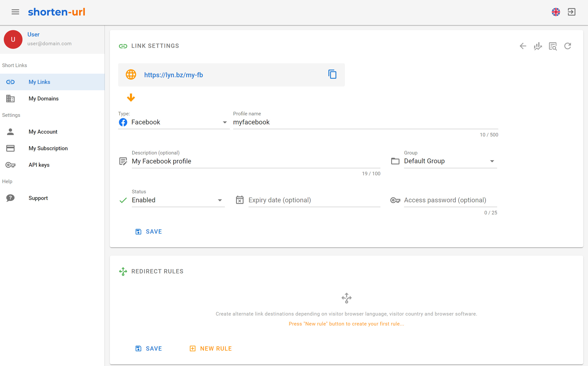Click NEW RULE to create a redirect rule

(x=210, y=348)
